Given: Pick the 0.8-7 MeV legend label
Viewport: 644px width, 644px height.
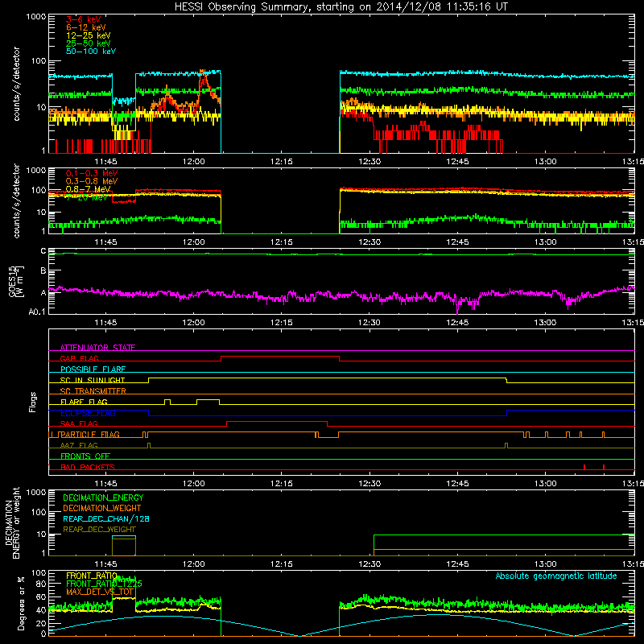Looking at the screenshot, I should tap(89, 189).
